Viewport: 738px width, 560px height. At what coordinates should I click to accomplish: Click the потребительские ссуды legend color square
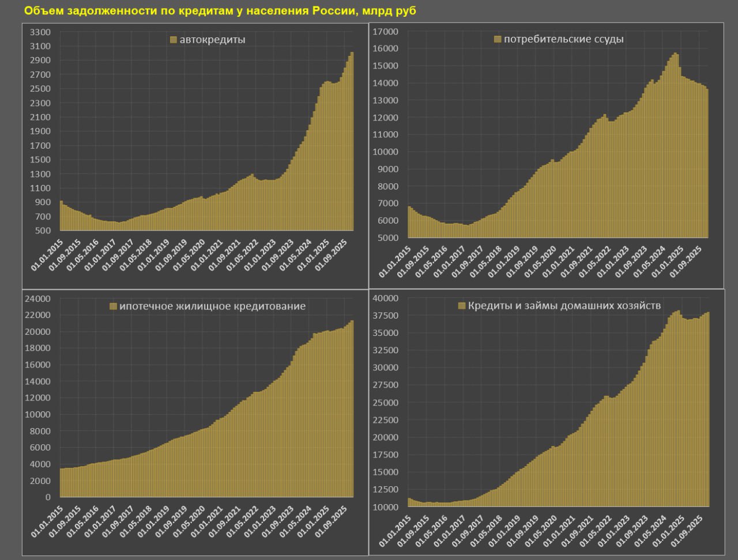(498, 40)
